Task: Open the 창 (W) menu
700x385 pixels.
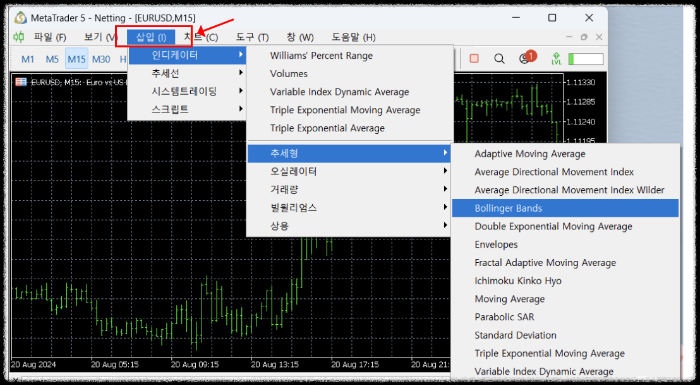Action: coord(300,37)
